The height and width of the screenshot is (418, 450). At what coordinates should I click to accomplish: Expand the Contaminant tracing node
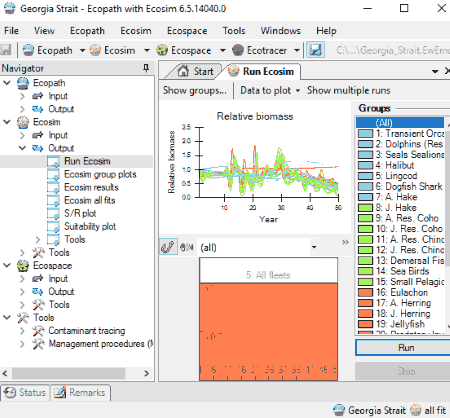click(22, 331)
